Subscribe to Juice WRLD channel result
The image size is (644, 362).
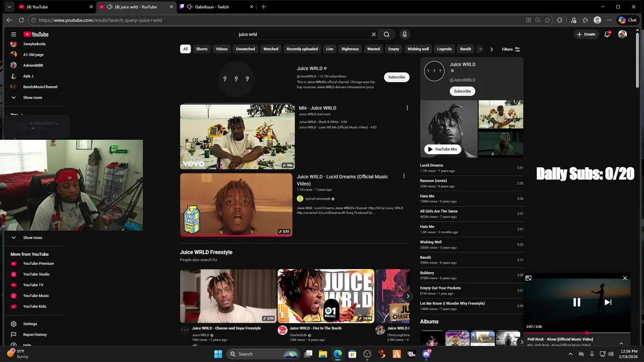pos(396,77)
